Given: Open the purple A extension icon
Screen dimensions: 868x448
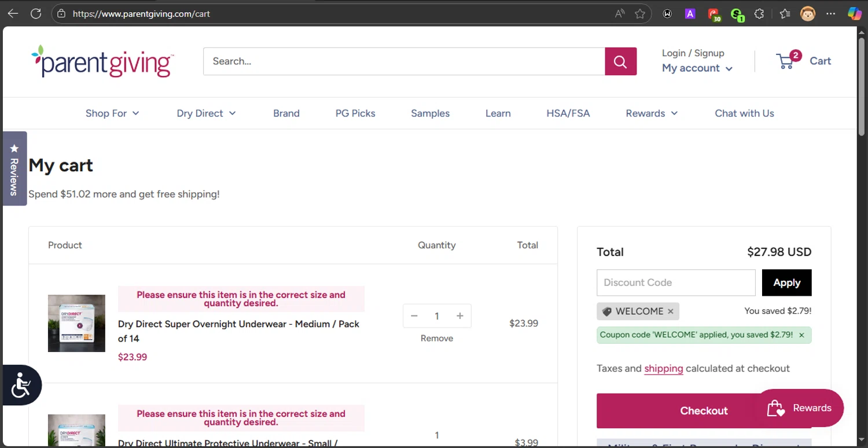Looking at the screenshot, I should pos(690,13).
